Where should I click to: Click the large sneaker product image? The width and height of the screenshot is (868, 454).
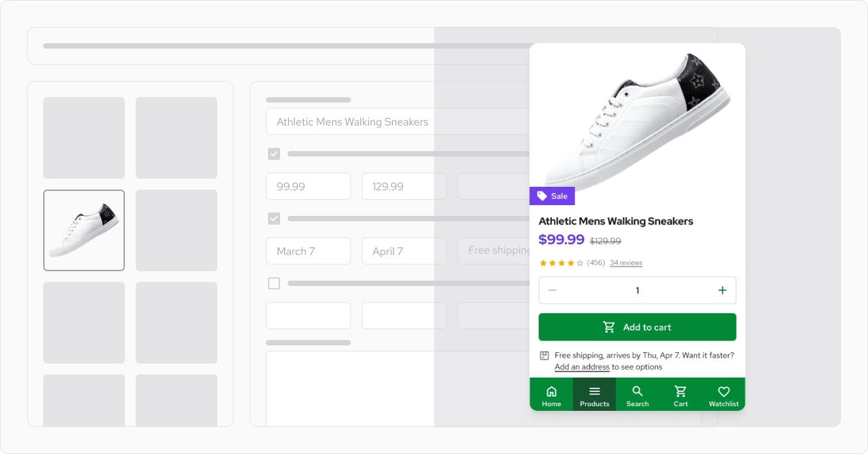[x=636, y=121]
